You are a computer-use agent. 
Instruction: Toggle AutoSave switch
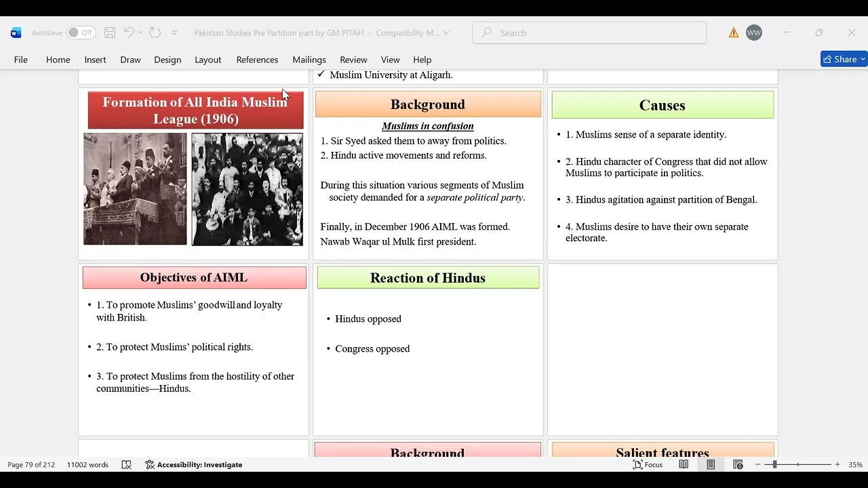[x=81, y=33]
